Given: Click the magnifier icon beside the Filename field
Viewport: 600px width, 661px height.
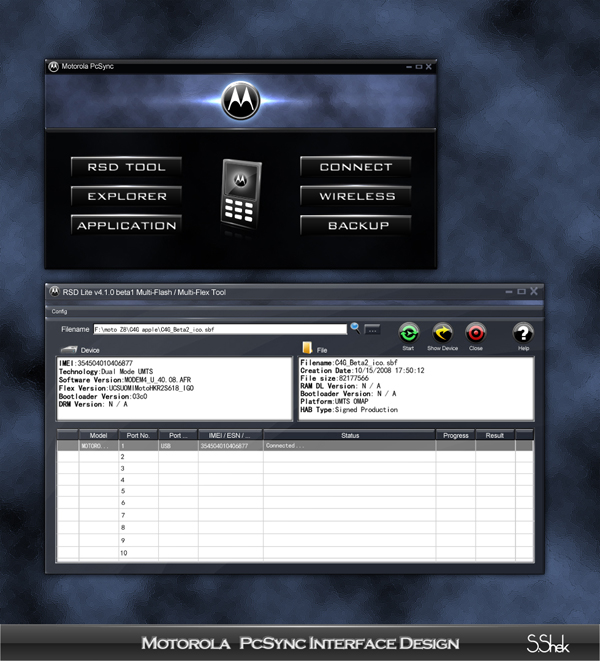Looking at the screenshot, I should coord(355,327).
